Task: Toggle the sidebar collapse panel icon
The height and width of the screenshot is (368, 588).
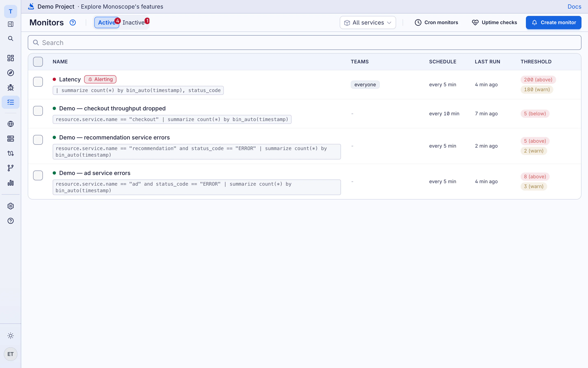Action: pos(10,24)
